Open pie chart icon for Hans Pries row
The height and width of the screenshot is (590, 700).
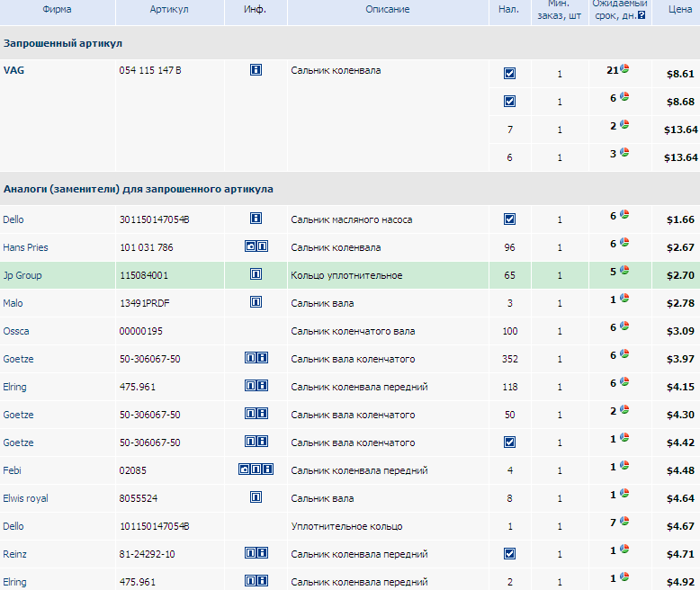(624, 242)
